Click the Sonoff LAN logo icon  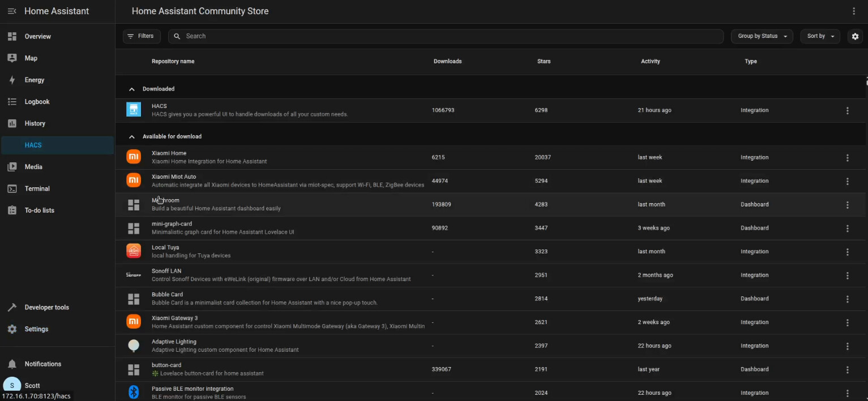coord(134,275)
